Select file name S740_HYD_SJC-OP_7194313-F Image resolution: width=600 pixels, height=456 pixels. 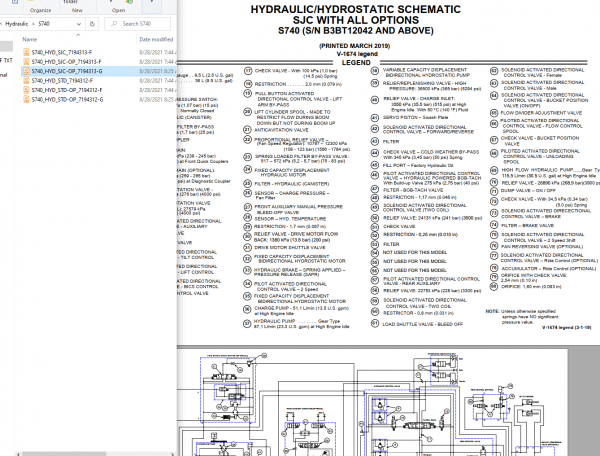67,62
